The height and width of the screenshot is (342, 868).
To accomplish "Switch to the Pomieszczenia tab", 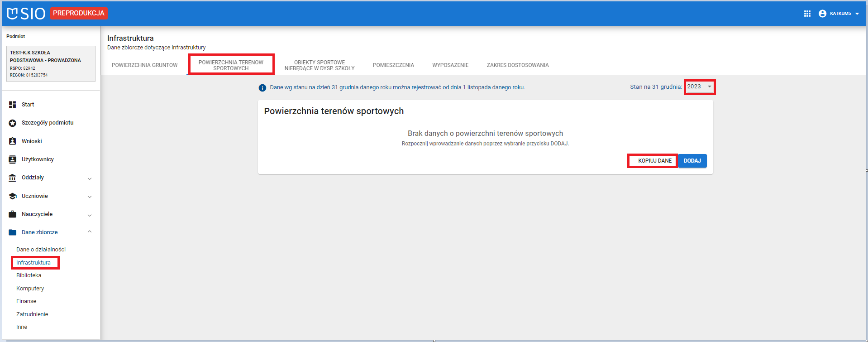I will [x=393, y=65].
